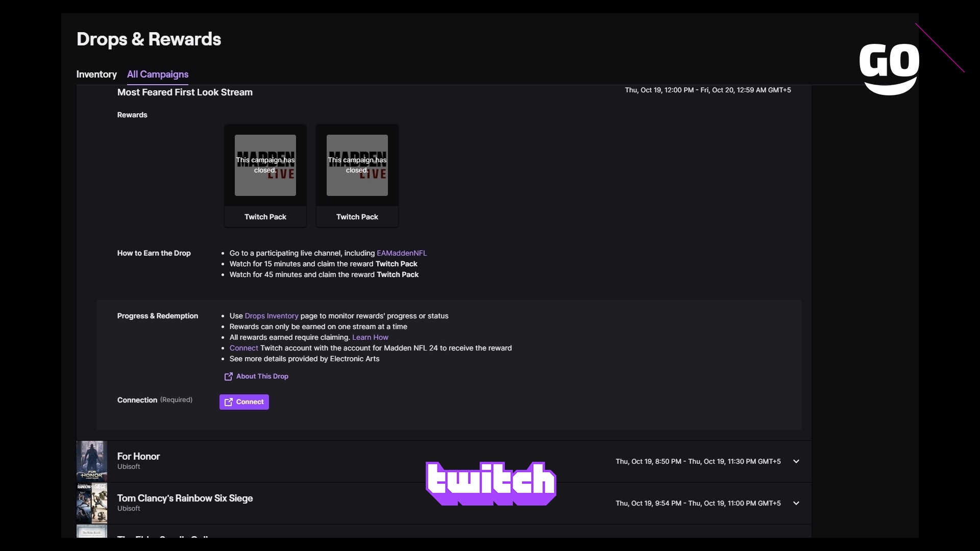Select the Inventory tab
The width and height of the screenshot is (980, 551).
[96, 74]
